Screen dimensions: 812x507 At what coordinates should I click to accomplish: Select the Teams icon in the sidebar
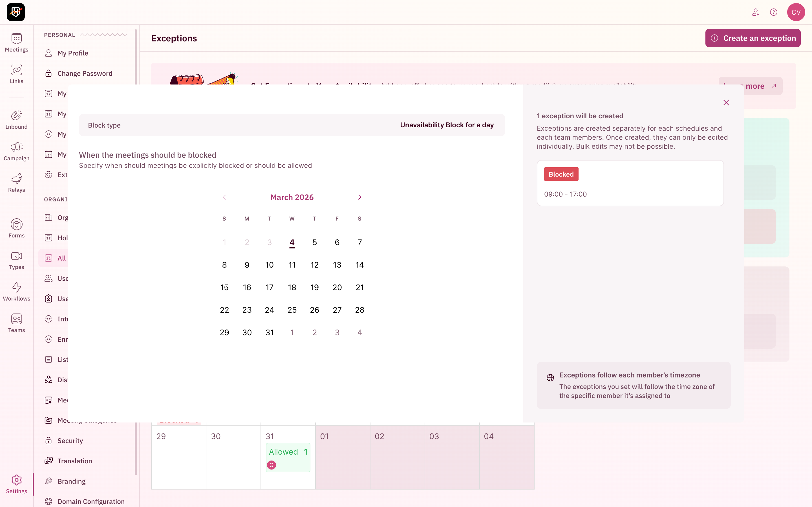(x=16, y=322)
